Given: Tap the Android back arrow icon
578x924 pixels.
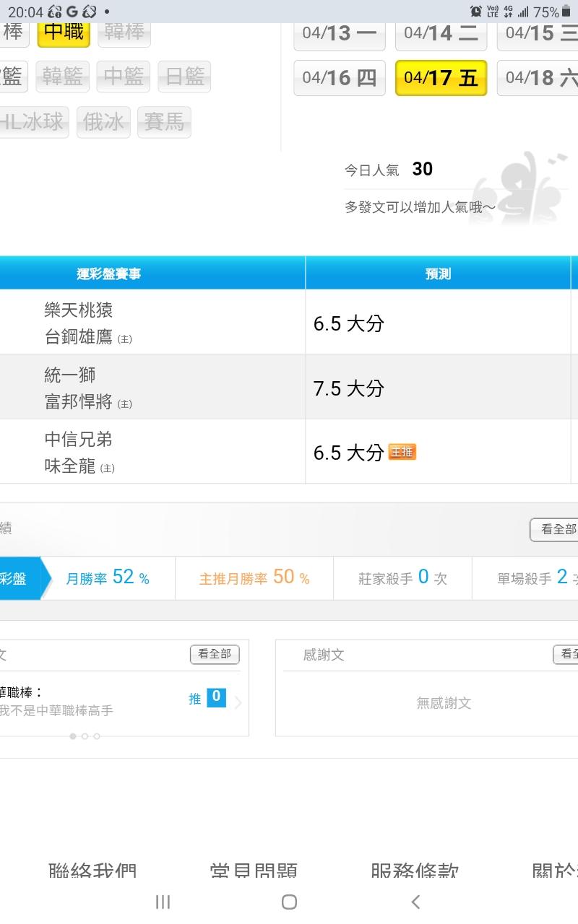Looking at the screenshot, I should click(x=415, y=902).
